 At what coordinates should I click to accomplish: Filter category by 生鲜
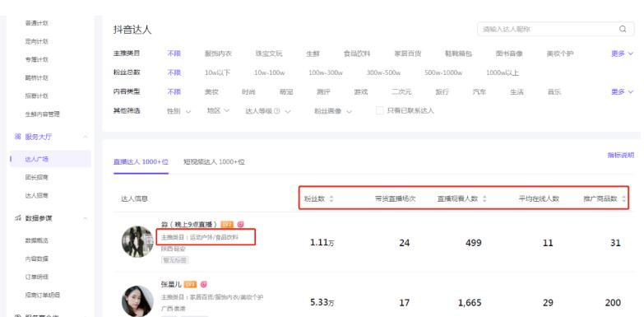tap(313, 54)
